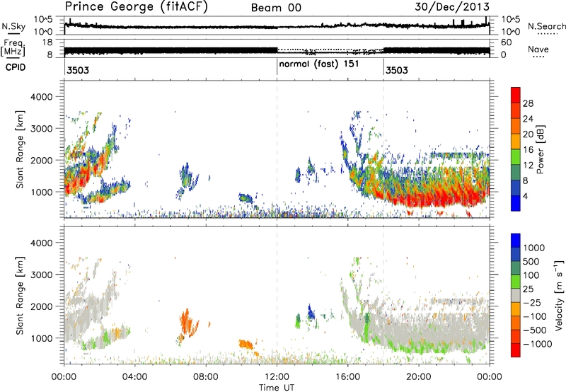The height and width of the screenshot is (392, 566).
Task: Click the "normal (fast) 151" CPID text
Action: 319,64
